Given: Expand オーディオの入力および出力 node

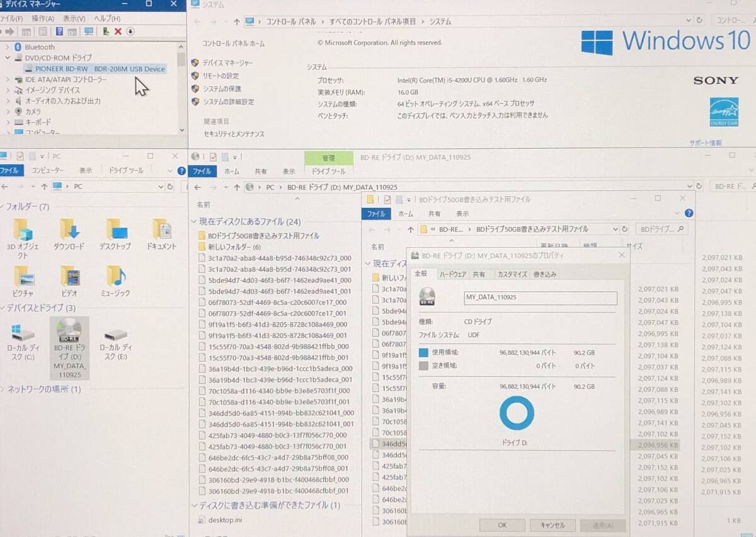Looking at the screenshot, I should click(7, 101).
